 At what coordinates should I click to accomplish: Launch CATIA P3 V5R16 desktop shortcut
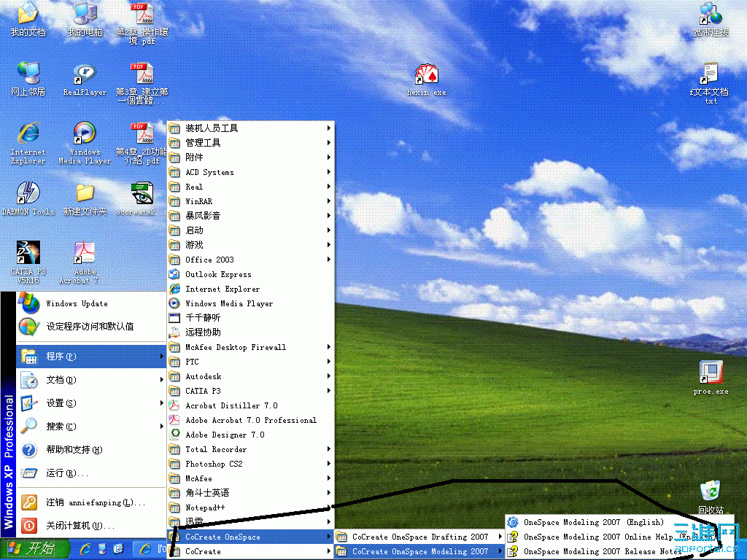tap(28, 262)
